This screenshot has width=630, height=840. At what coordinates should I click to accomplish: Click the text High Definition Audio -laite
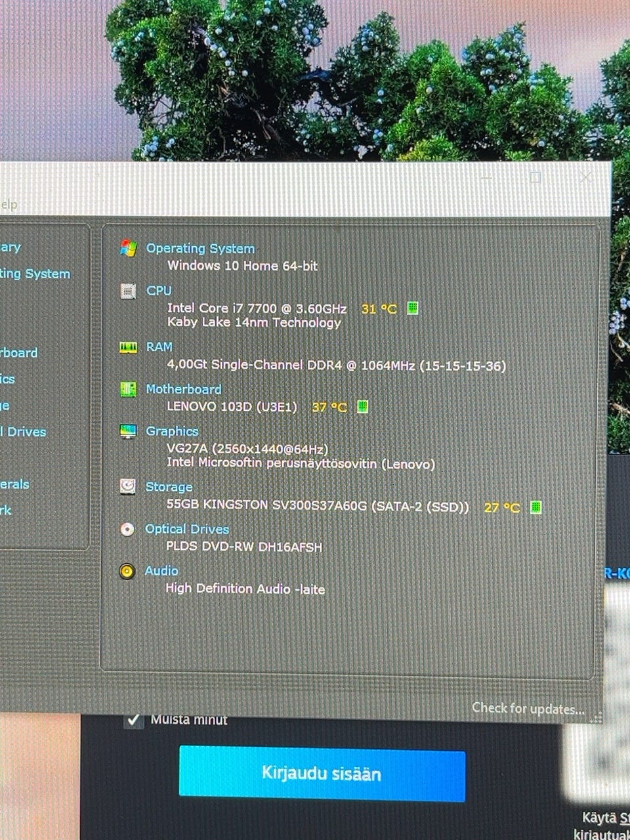click(245, 589)
